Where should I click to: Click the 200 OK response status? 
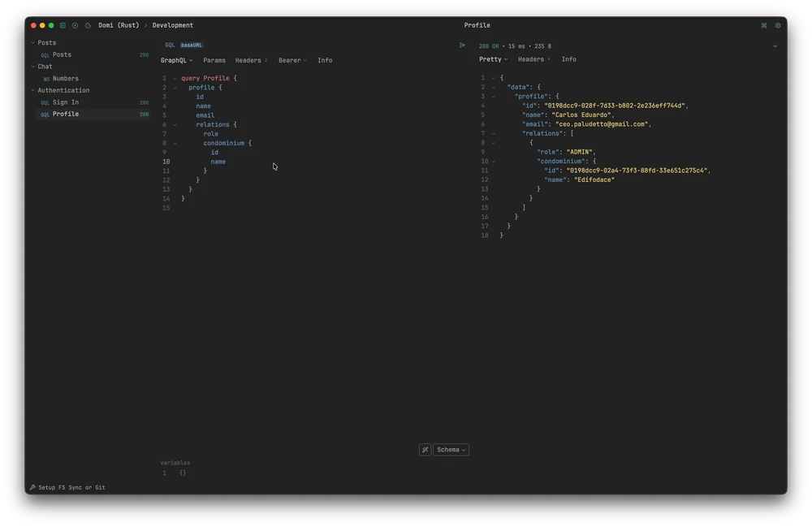tap(489, 46)
